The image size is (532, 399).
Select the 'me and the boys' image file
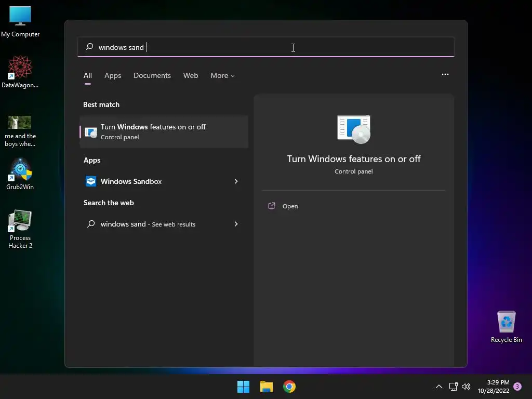point(20,131)
